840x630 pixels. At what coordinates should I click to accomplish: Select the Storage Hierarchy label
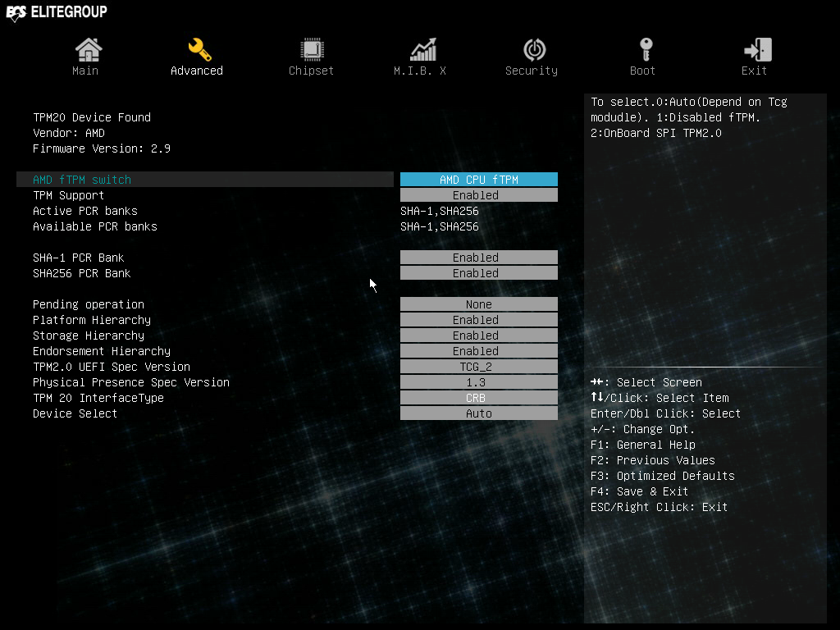pyautogui.click(x=89, y=336)
